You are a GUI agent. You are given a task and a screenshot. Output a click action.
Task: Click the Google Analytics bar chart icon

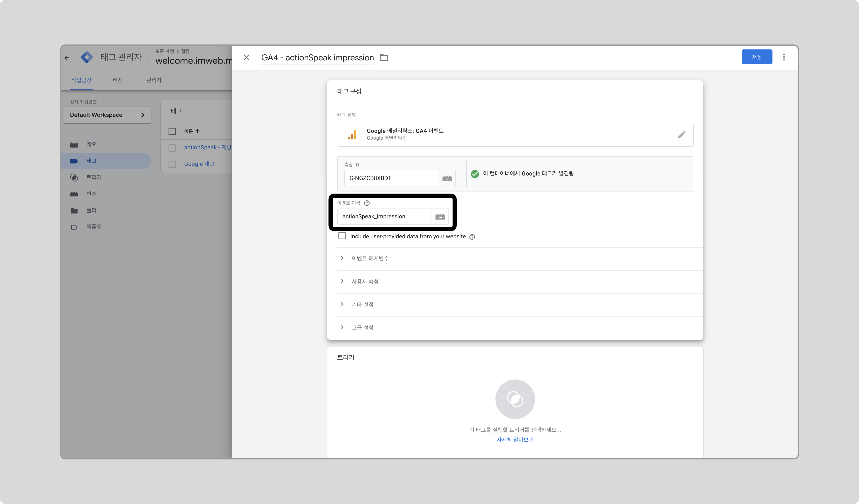point(352,135)
